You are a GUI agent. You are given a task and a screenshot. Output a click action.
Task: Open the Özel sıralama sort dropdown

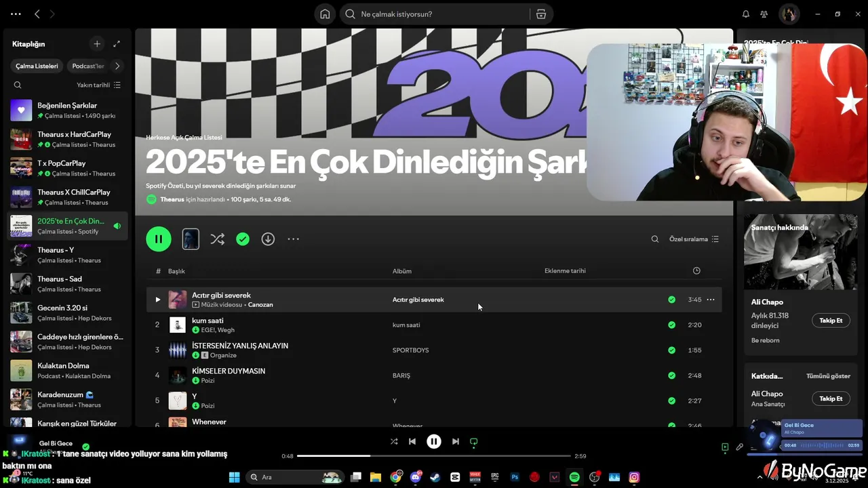(694, 239)
